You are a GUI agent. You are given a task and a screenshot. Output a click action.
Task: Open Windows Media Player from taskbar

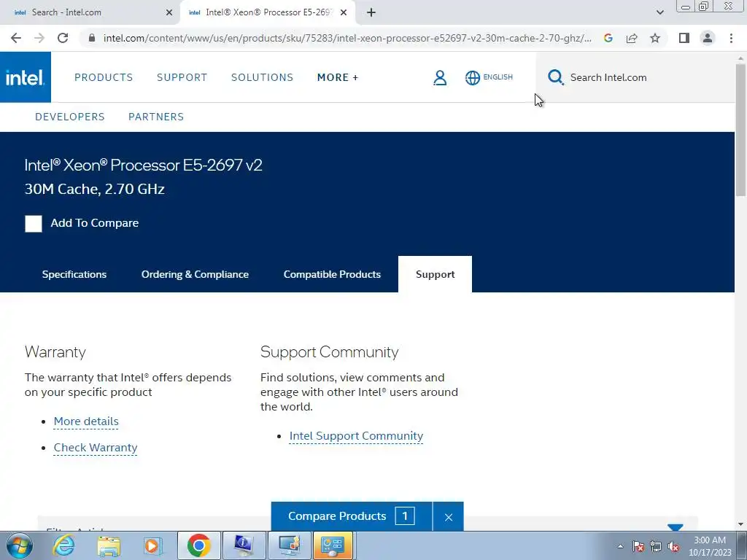pos(152,545)
